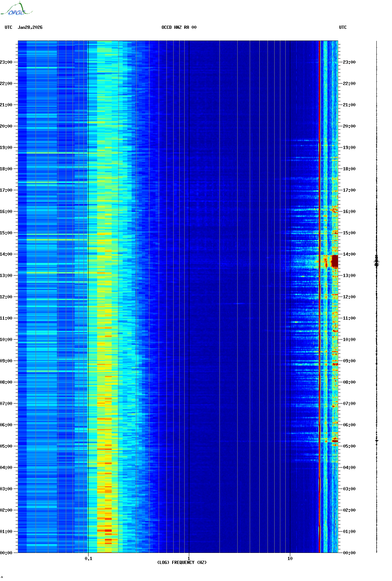Click the 23:00 label on the left axis

click(x=6, y=62)
